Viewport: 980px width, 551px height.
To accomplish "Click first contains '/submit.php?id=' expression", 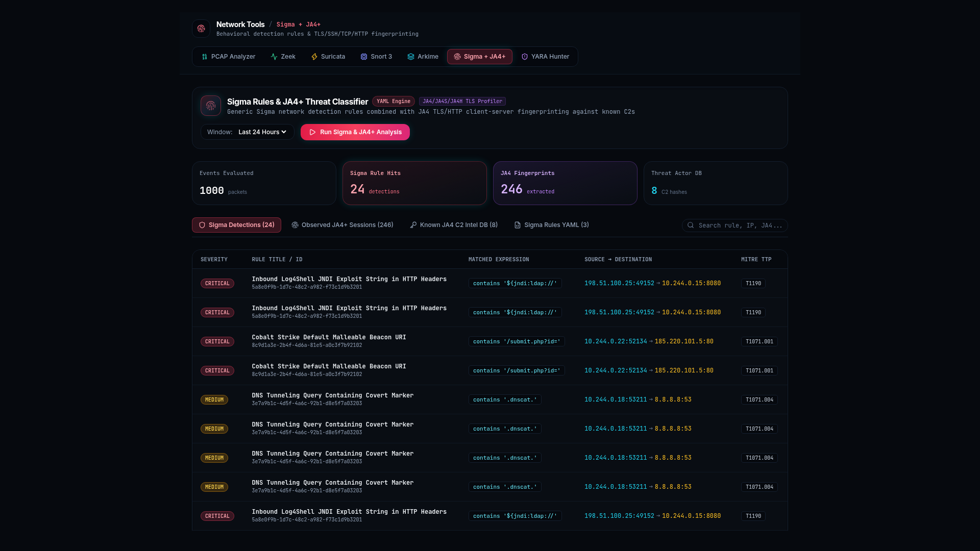I will [517, 342].
